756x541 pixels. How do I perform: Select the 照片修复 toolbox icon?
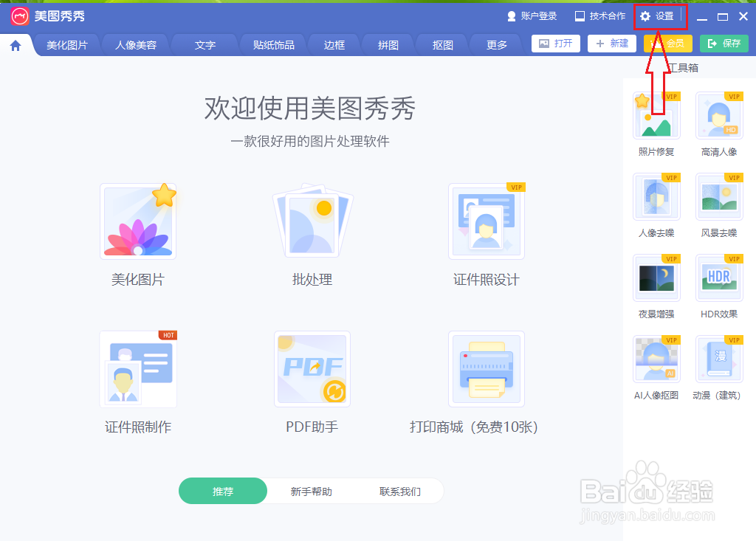656,116
